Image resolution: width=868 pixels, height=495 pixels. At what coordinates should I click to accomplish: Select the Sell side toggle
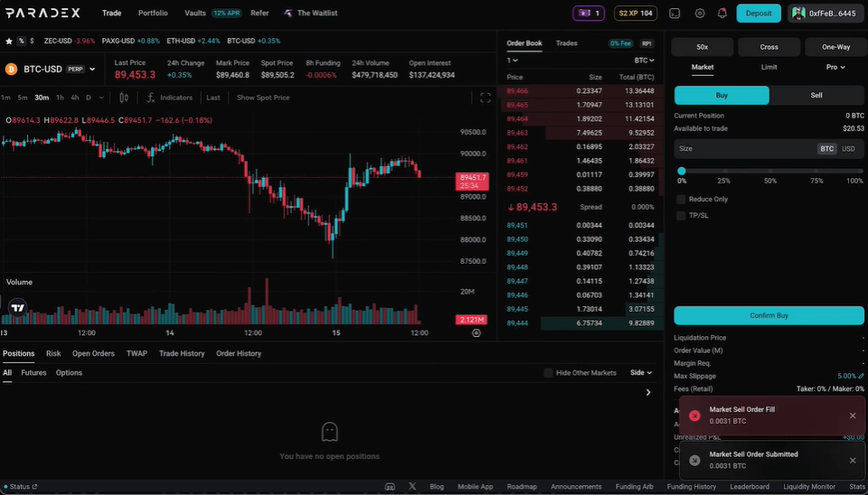(x=816, y=95)
